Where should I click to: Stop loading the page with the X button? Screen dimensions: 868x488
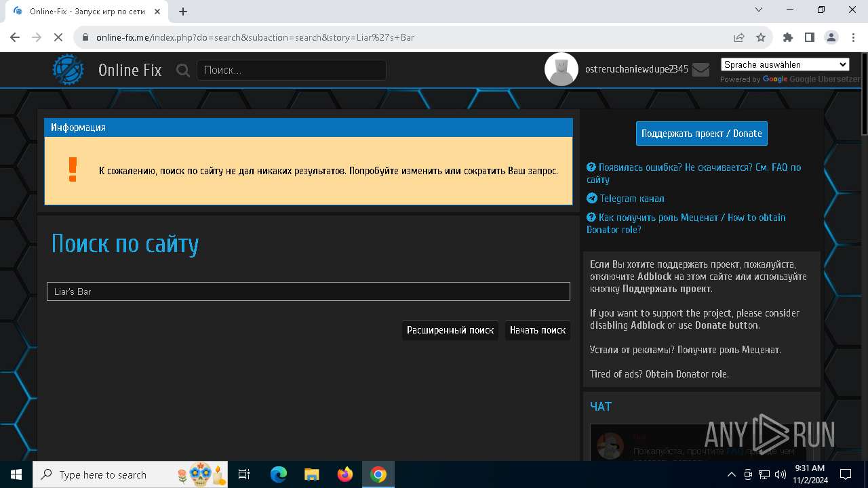pyautogui.click(x=58, y=37)
